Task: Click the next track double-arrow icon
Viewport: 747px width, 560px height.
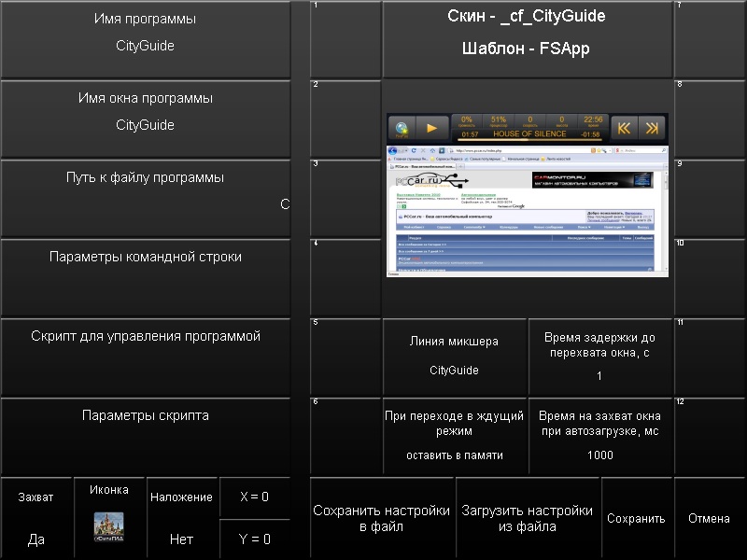Action: pos(653,128)
